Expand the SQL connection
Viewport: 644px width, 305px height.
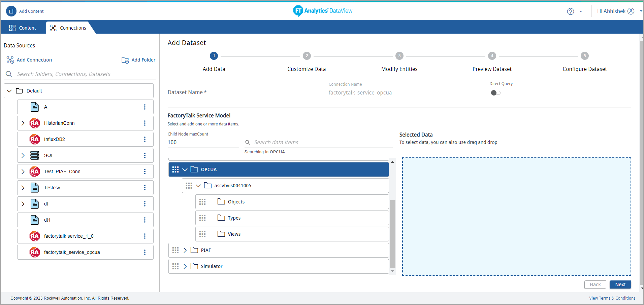click(23, 155)
